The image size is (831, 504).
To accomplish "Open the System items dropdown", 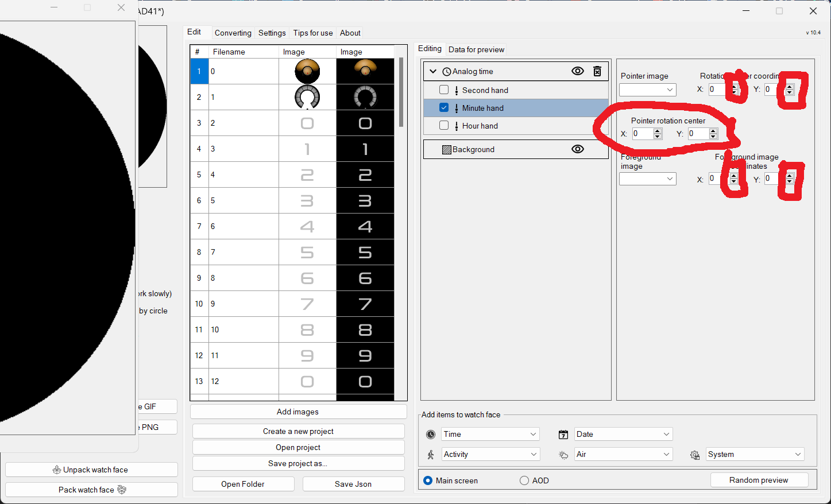I will tap(755, 455).
